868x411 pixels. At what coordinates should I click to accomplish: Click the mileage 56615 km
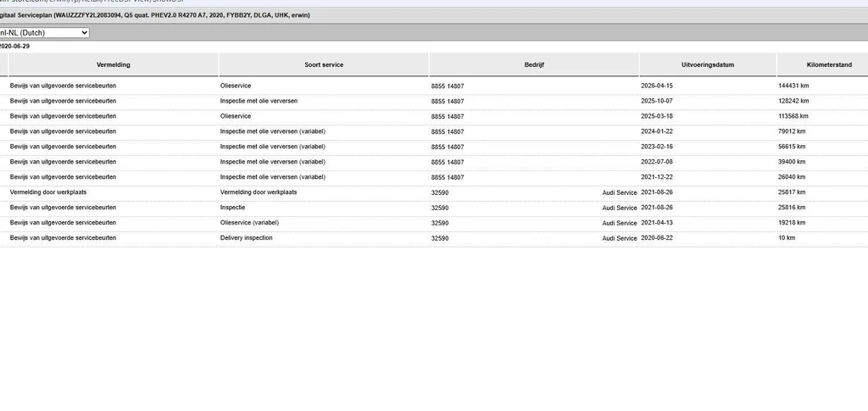click(792, 147)
